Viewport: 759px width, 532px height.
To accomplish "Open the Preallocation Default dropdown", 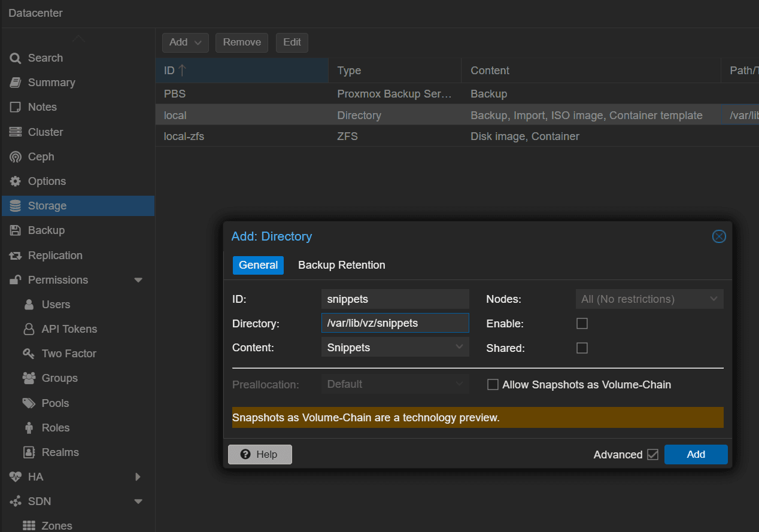I will (459, 384).
